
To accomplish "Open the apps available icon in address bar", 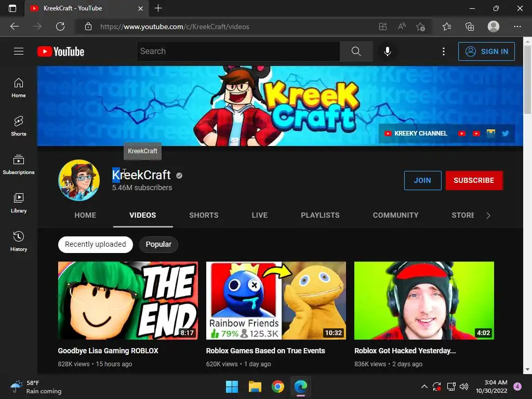I will 383,26.
